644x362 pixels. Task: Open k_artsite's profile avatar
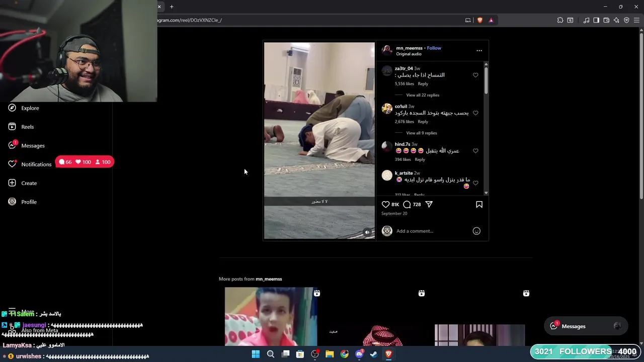coord(387,175)
